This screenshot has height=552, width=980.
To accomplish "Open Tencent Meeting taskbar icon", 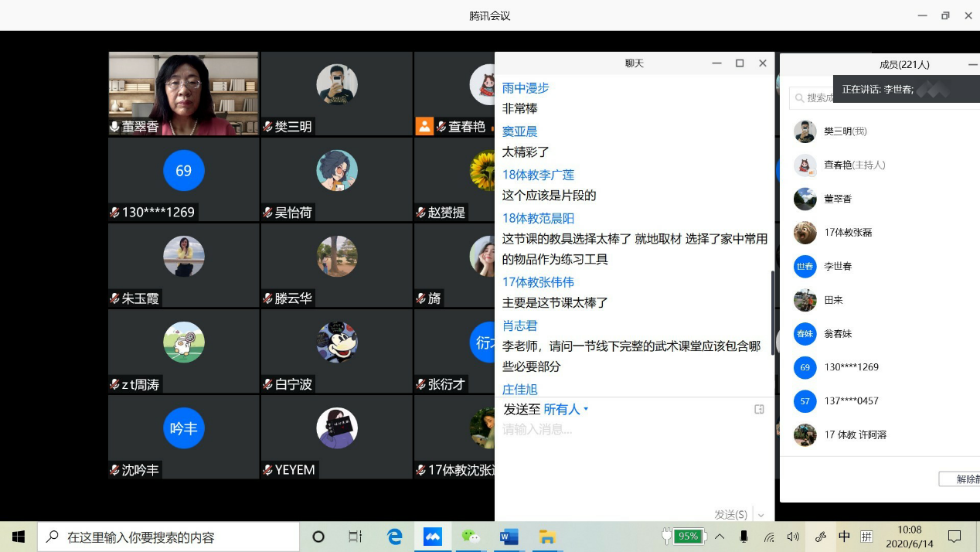I will (x=433, y=537).
